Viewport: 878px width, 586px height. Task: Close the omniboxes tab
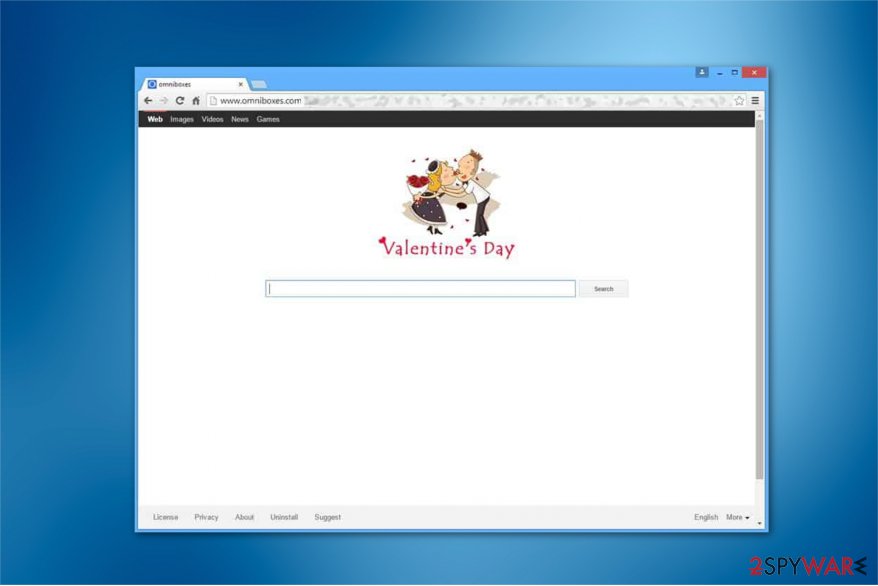point(241,85)
